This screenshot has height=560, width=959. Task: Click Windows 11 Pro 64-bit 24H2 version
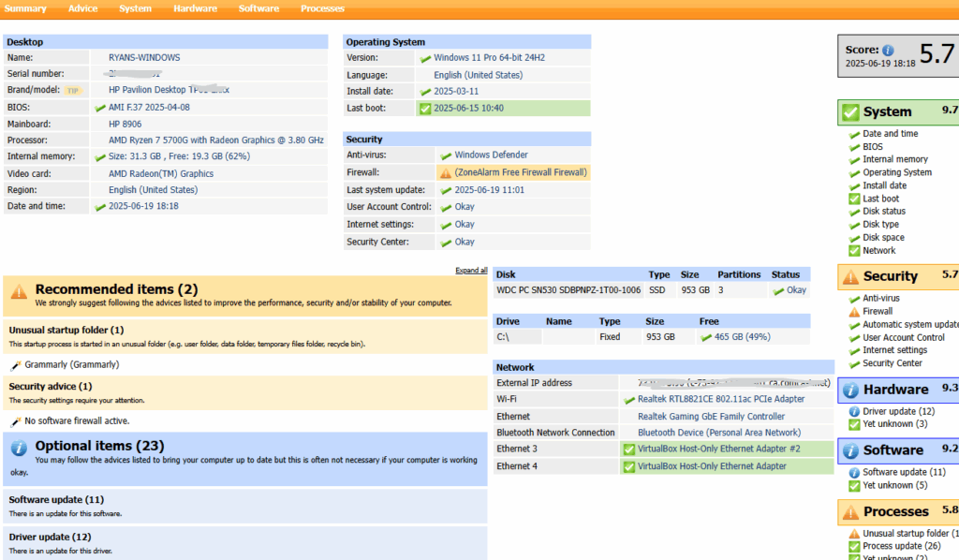[489, 58]
